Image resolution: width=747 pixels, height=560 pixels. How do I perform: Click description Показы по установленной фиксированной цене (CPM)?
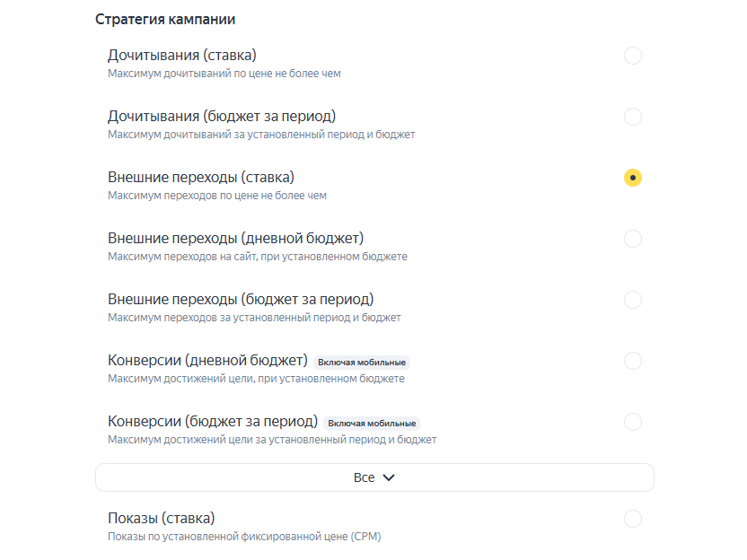(x=244, y=537)
